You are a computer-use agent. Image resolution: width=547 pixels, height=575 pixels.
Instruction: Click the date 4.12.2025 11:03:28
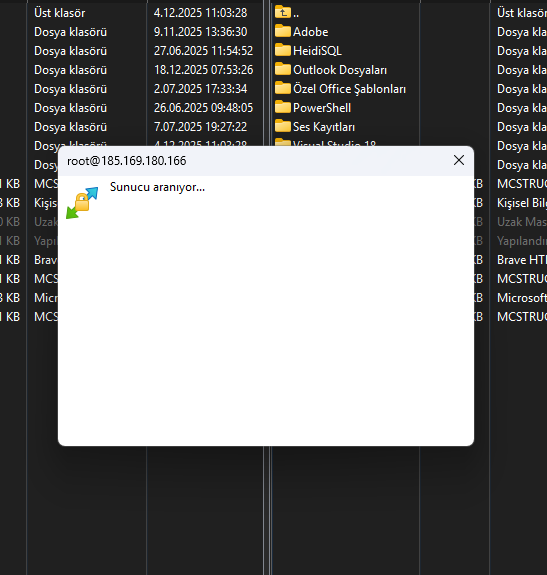tap(201, 13)
